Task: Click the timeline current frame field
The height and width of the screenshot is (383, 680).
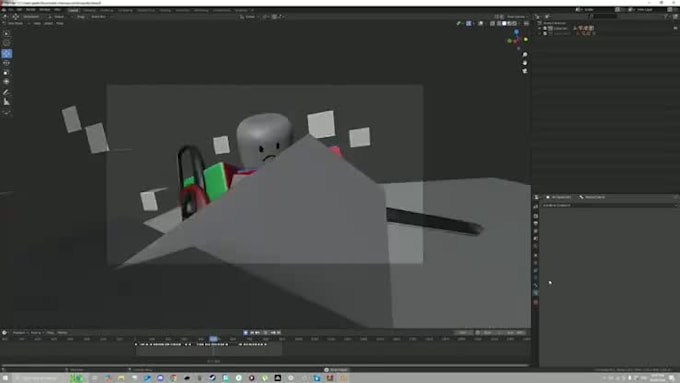Action: (x=463, y=332)
